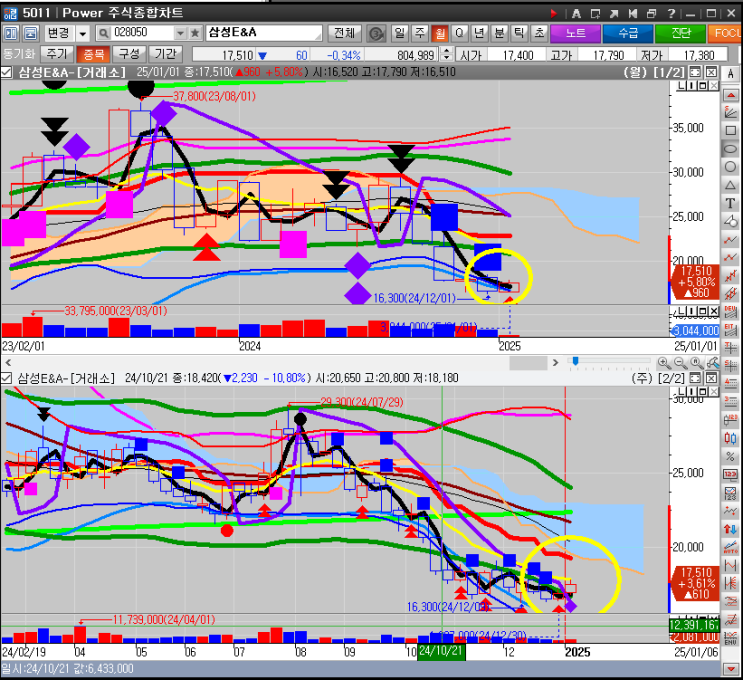The height and width of the screenshot is (680, 743).
Task: Select the eraser shape tool in sidebar
Action: (x=730, y=221)
